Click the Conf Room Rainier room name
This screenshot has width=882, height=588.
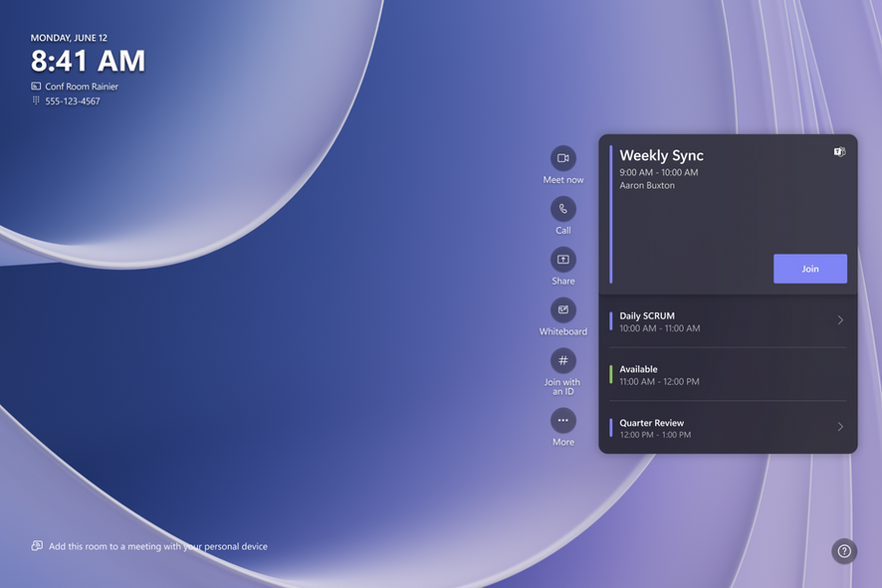(82, 87)
